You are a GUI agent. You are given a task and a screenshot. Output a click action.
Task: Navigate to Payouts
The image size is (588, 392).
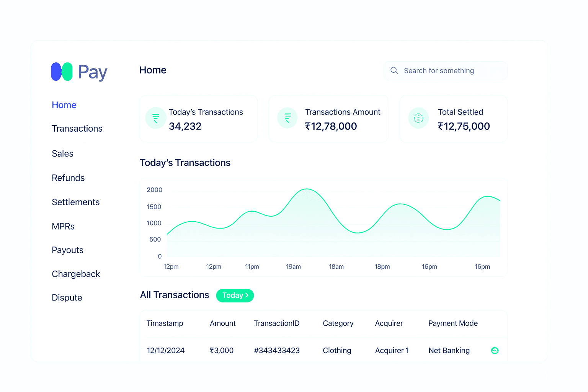point(67,250)
